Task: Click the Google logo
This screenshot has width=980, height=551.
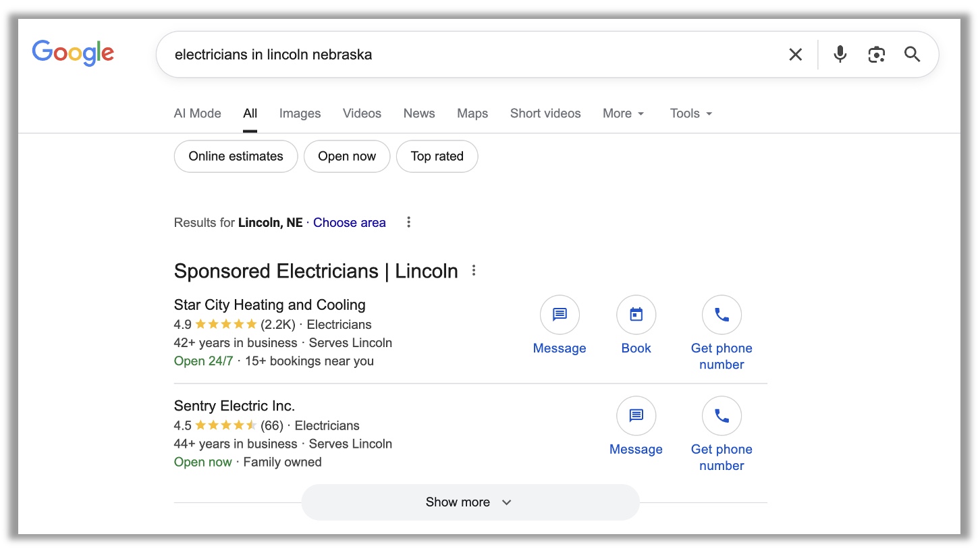Action: click(x=73, y=53)
